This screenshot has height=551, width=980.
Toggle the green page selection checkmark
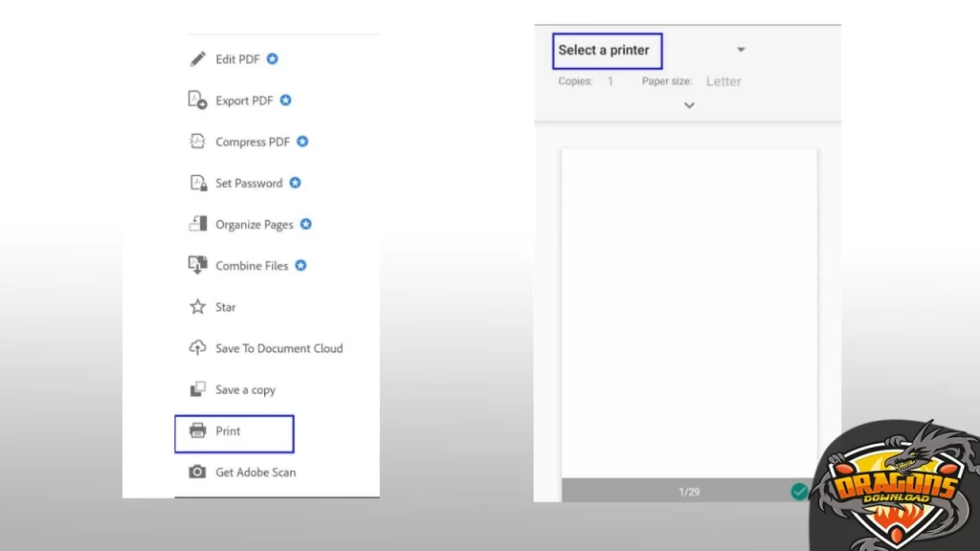[799, 491]
